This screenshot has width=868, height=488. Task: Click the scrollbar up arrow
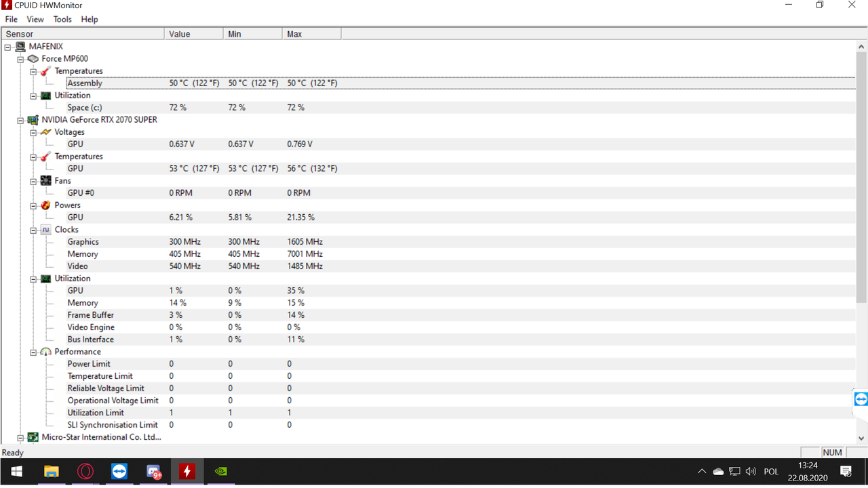[862, 45]
